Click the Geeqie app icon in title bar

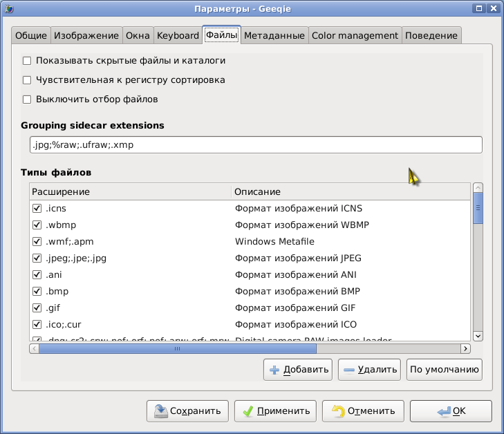pos(9,9)
